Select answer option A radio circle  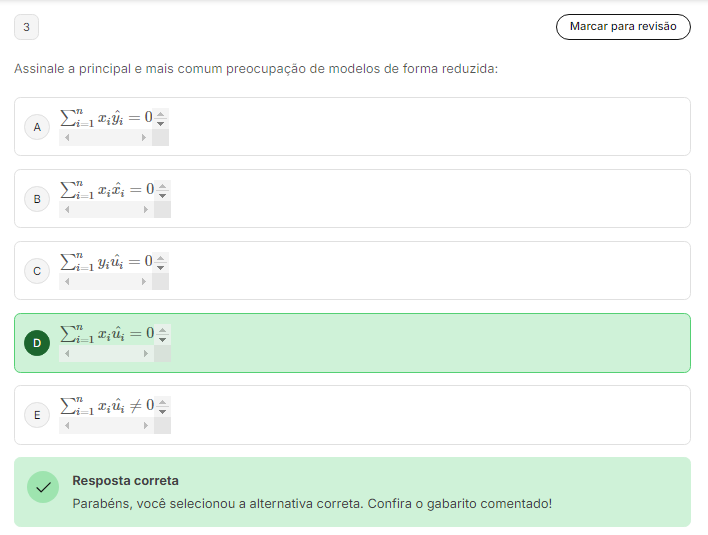coord(37,127)
